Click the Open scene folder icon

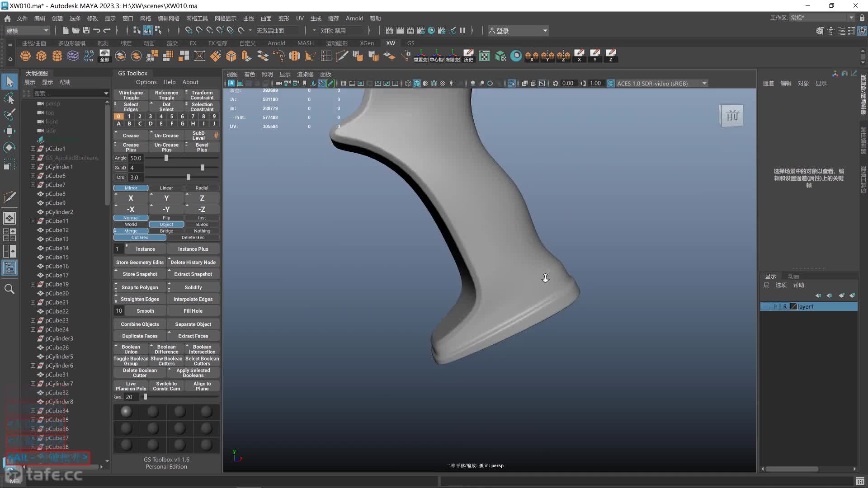click(x=75, y=31)
